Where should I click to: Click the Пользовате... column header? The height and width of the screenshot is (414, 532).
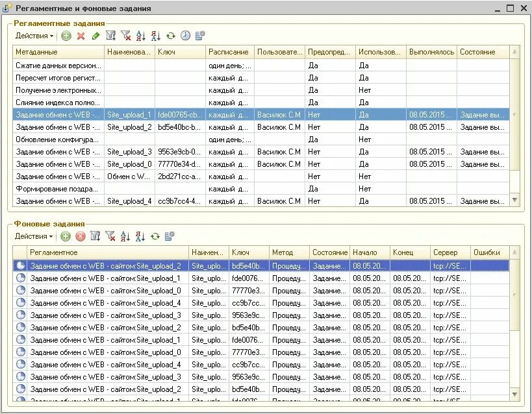point(279,52)
